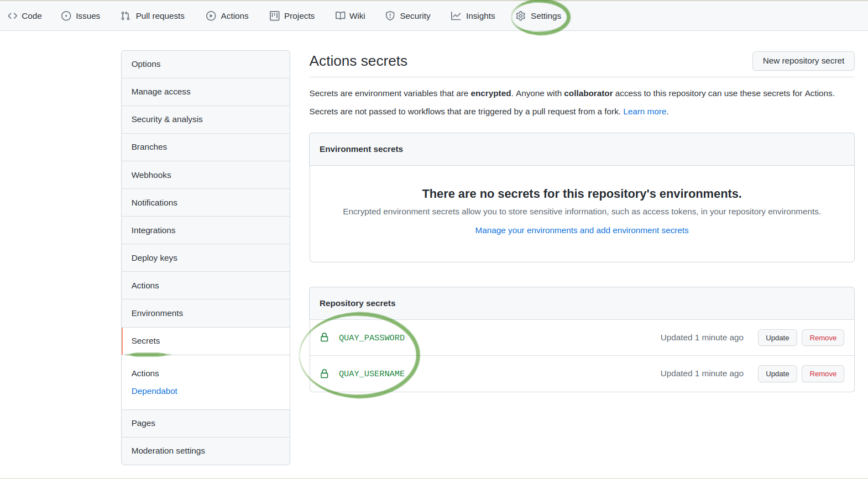Click the Security shield icon
This screenshot has width=868, height=479.
tap(390, 16)
